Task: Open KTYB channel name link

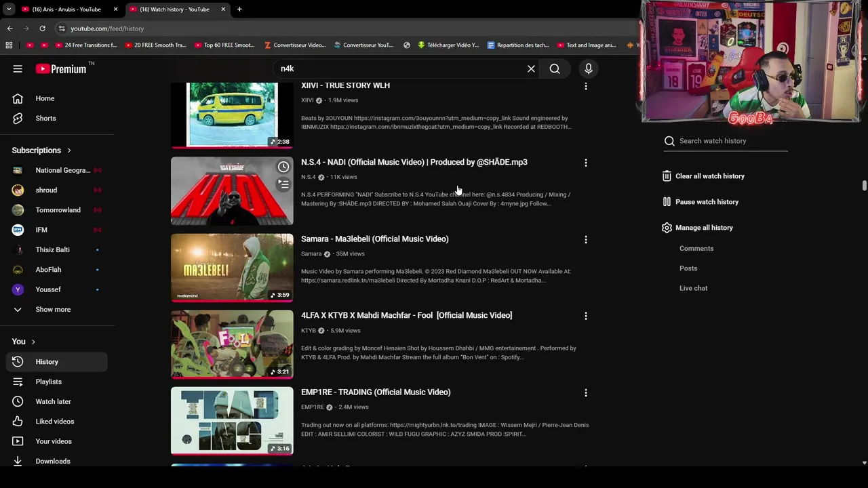Action: [x=309, y=331]
